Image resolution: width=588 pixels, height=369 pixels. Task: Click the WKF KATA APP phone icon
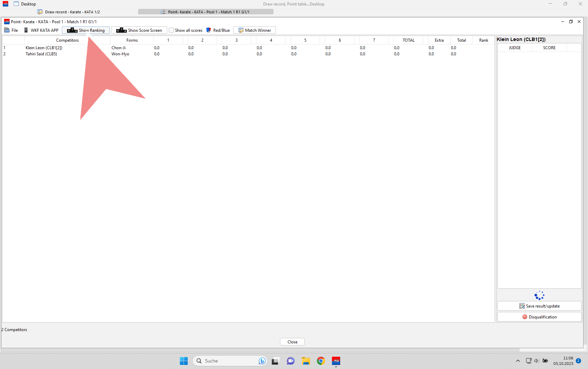tap(26, 30)
